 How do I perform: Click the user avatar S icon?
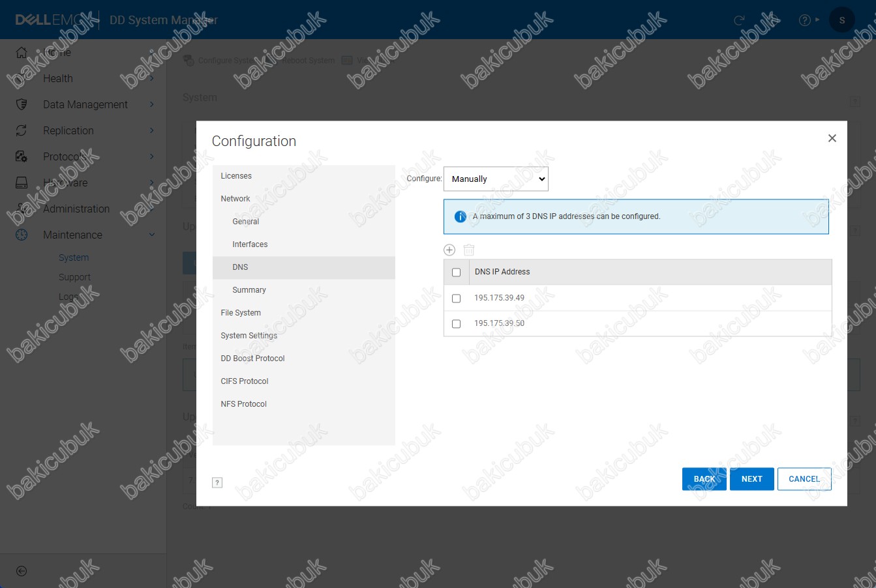(841, 20)
